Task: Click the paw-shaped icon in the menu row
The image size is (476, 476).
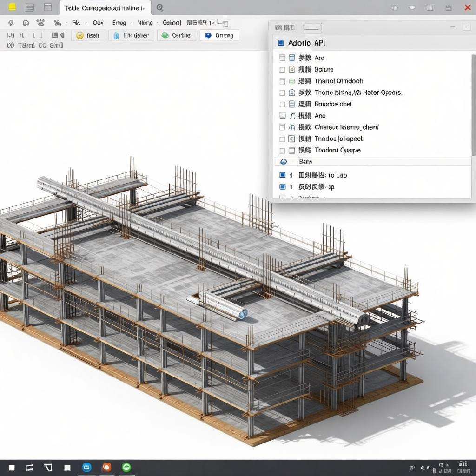Action: tap(40, 22)
